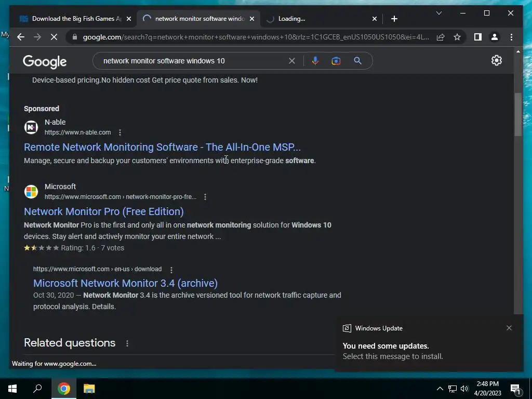Viewport: 532px width, 399px height.
Task: Click the Related questions heading
Action: pos(70,343)
